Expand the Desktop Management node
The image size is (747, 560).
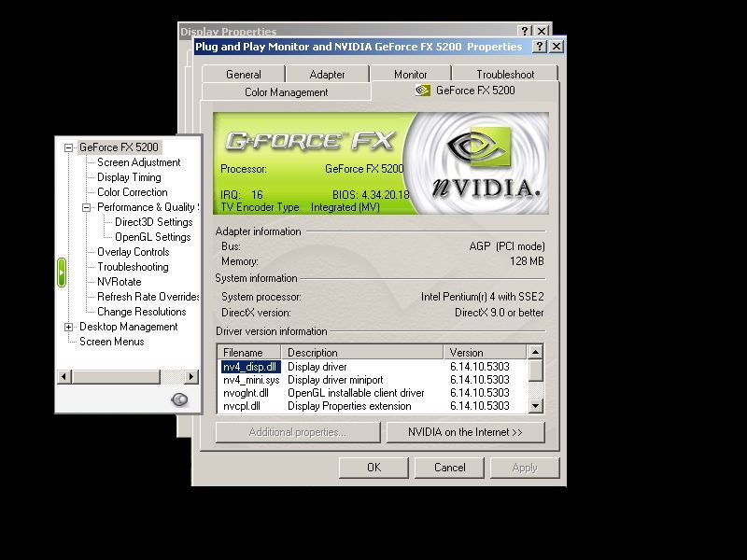68,328
